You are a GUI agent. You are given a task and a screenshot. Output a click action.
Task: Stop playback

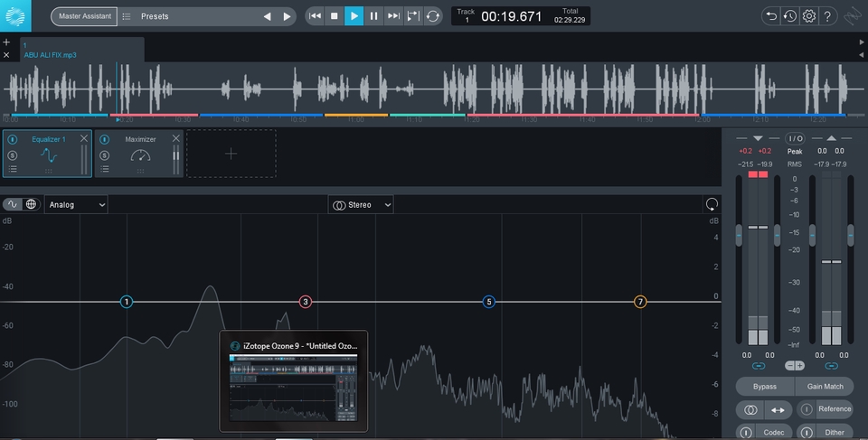click(x=334, y=16)
